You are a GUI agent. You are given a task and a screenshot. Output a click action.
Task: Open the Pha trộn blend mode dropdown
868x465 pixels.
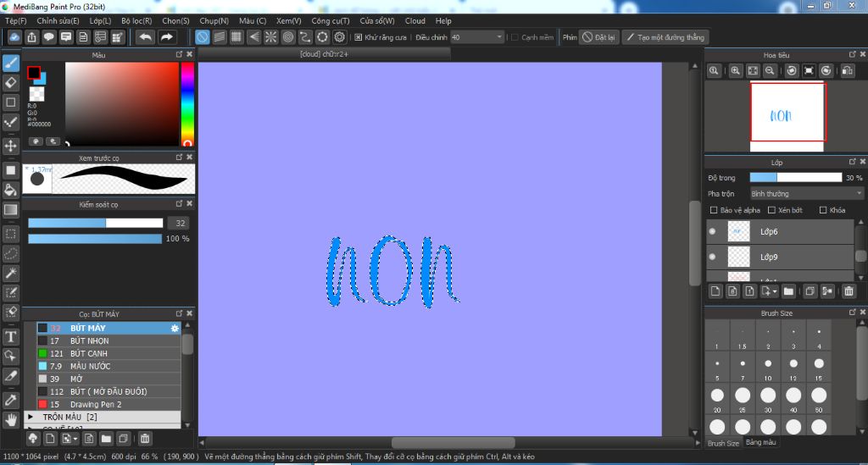pos(807,193)
